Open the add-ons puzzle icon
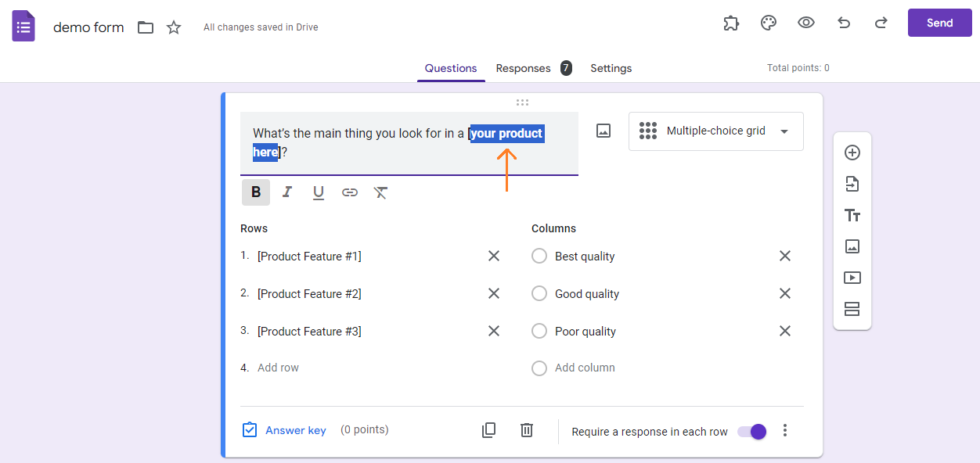 [x=731, y=23]
